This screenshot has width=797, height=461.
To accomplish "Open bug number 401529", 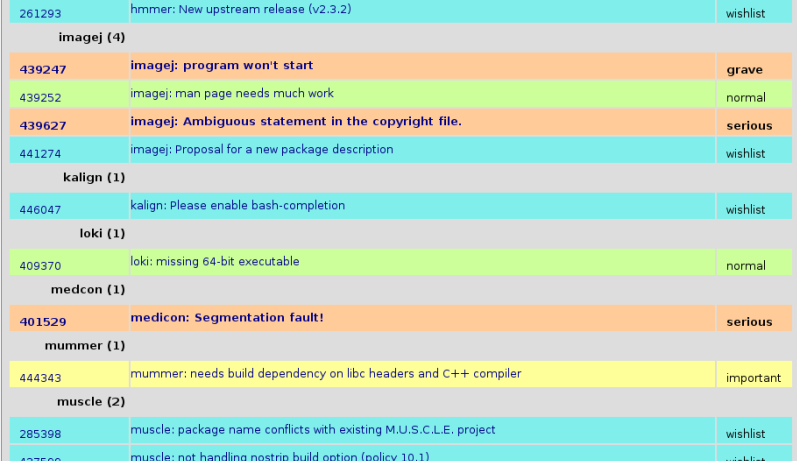I will point(43,322).
